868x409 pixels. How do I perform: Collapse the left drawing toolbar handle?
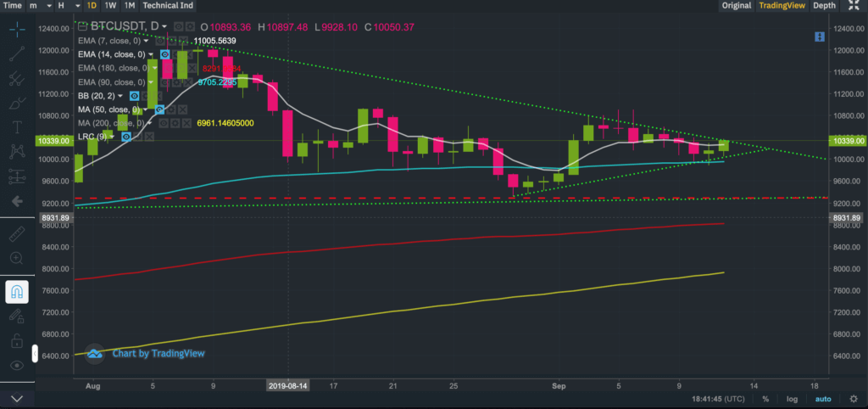pos(35,353)
